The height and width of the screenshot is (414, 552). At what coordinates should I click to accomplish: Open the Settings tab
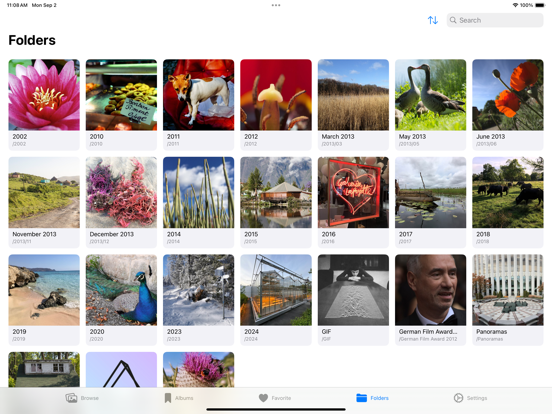tap(470, 398)
